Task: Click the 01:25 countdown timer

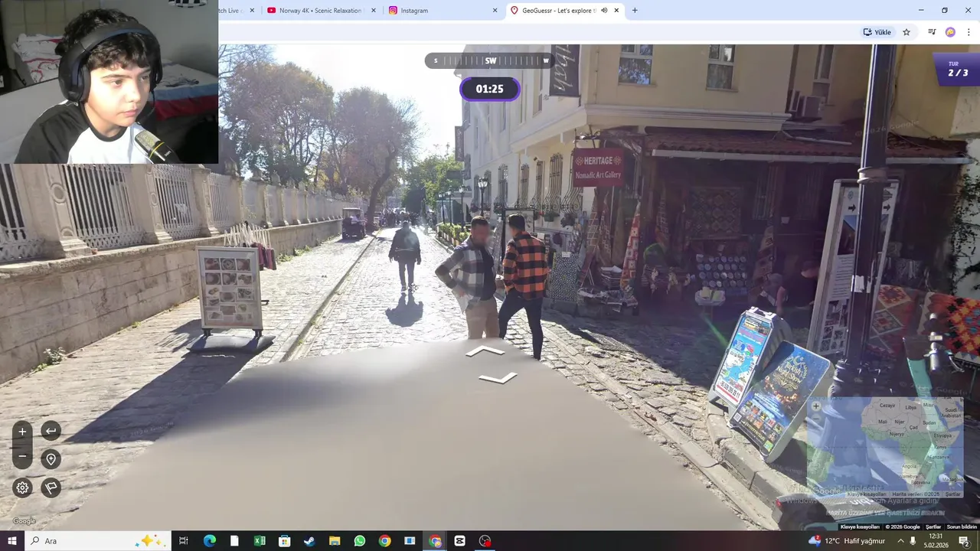Action: (x=490, y=89)
